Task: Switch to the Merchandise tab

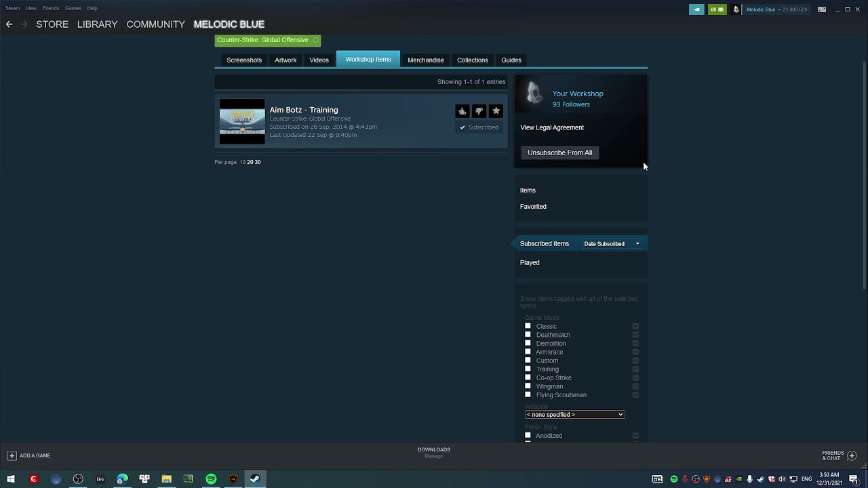Action: click(426, 60)
